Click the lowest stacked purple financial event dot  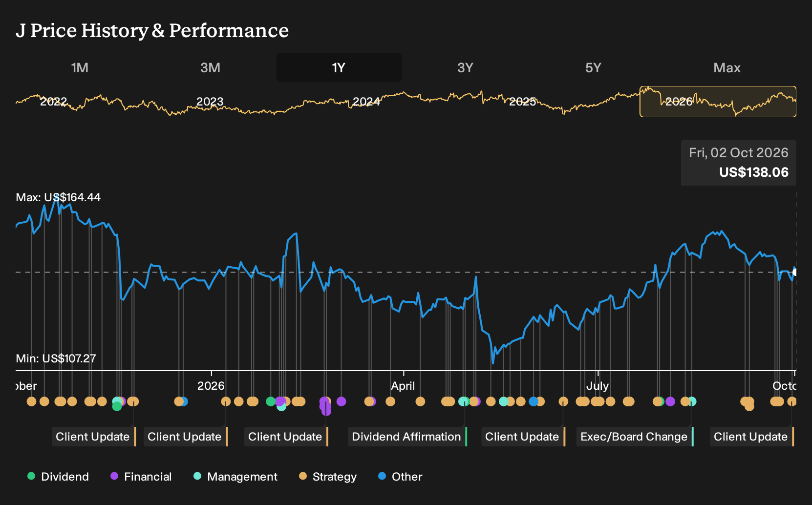tap(326, 411)
